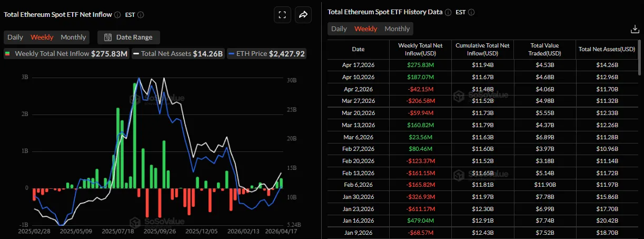The height and width of the screenshot is (239, 644).
Task: Select Weekly tab in the chart panel
Action: (42, 37)
